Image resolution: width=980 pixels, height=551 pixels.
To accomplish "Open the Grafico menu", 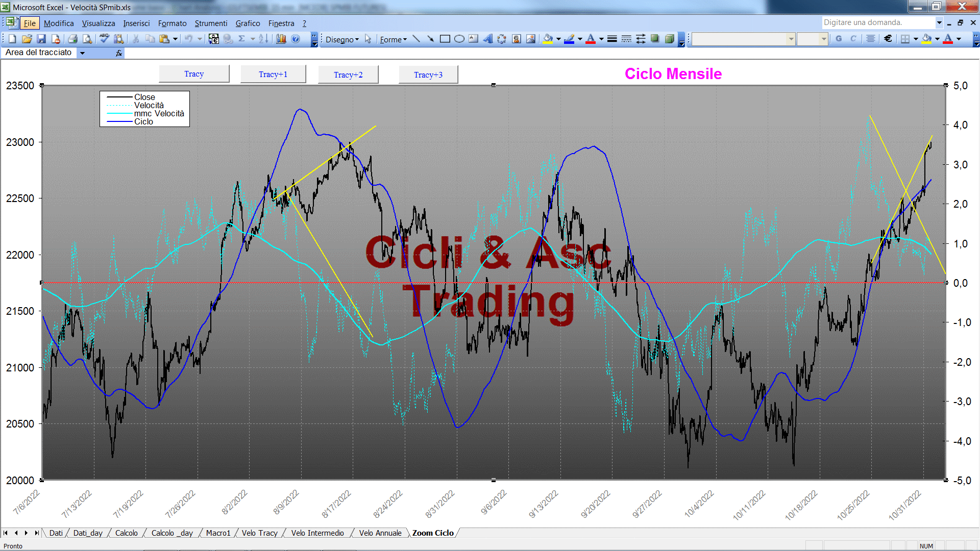I will click(248, 23).
